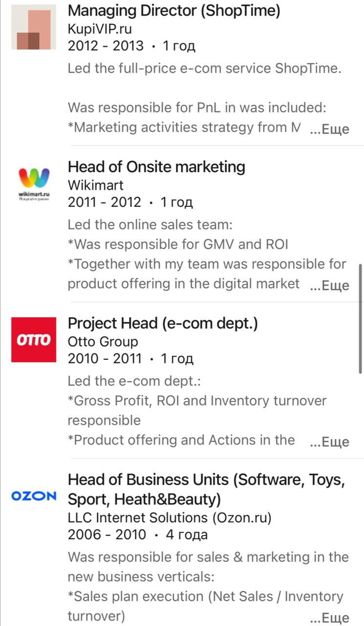This screenshot has height=626, width=364.
Task: Open the Head of Onsite marketing title
Action: point(156,167)
